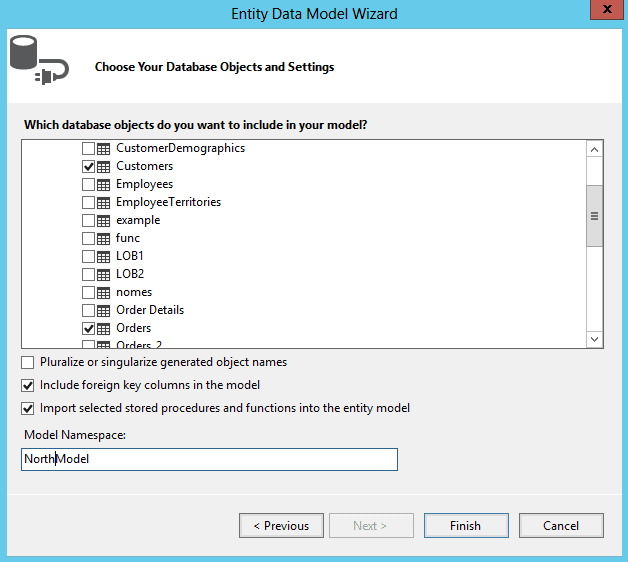Click the table icon next to func
Screen dimensions: 628x562
[x=104, y=238]
